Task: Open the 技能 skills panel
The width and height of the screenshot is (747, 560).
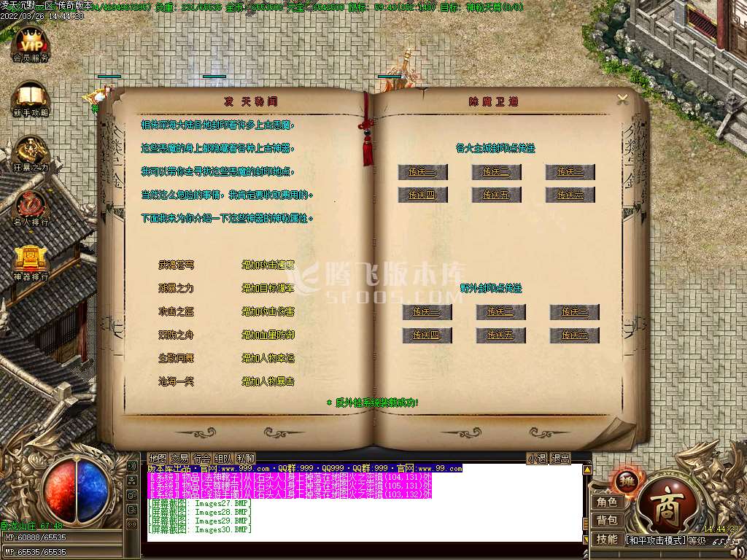Action: point(606,539)
